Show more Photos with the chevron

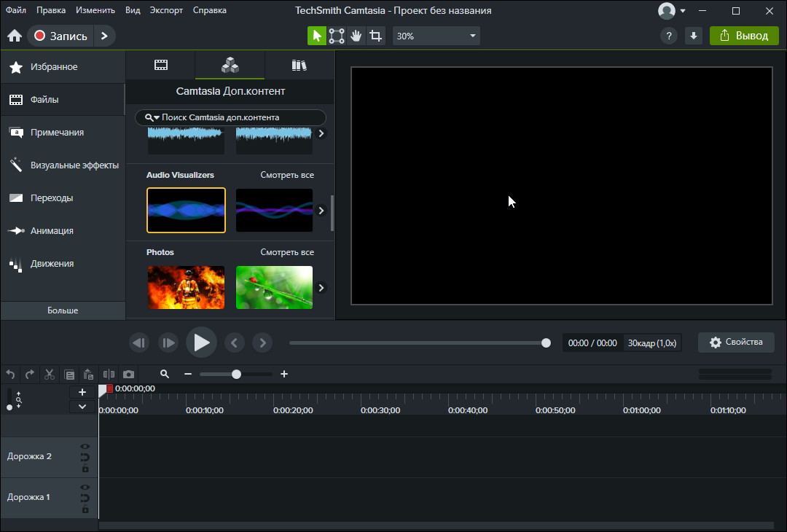click(321, 288)
